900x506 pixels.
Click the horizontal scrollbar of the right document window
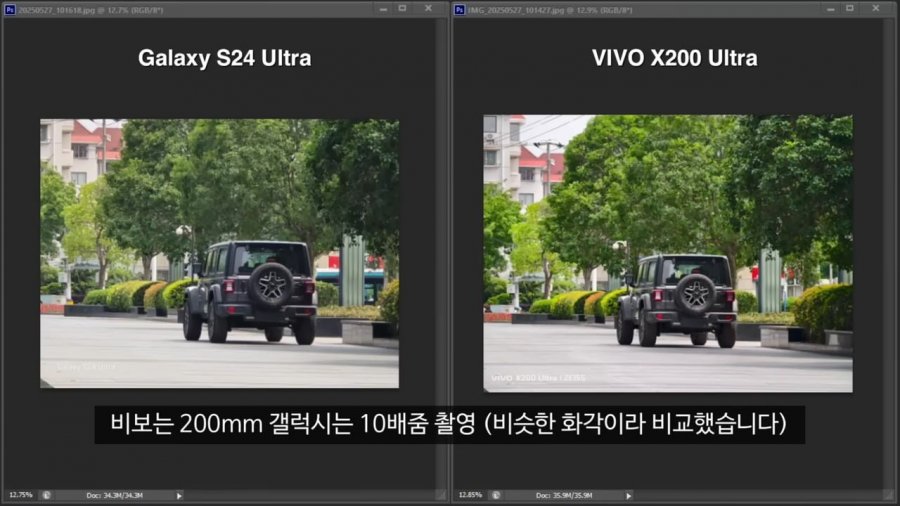759,495
